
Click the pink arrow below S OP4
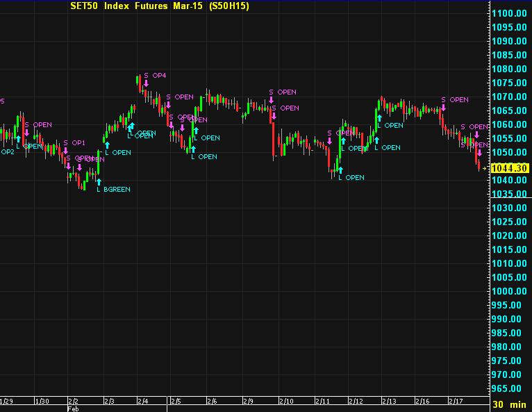147,83
